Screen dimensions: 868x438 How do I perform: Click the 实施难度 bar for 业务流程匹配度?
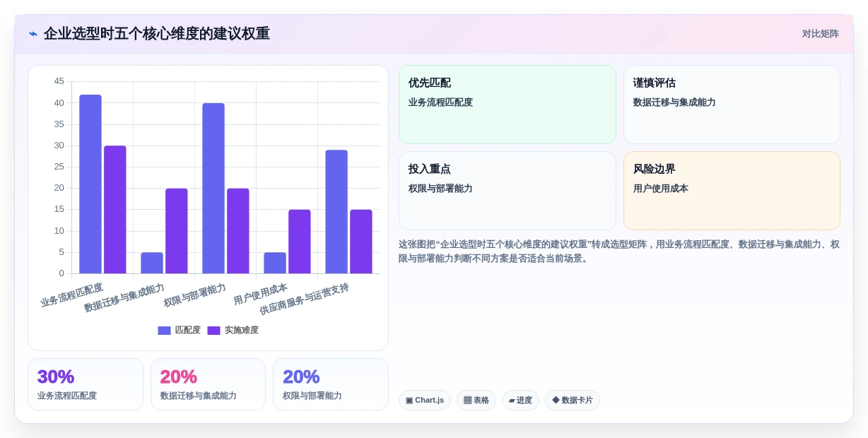click(115, 210)
